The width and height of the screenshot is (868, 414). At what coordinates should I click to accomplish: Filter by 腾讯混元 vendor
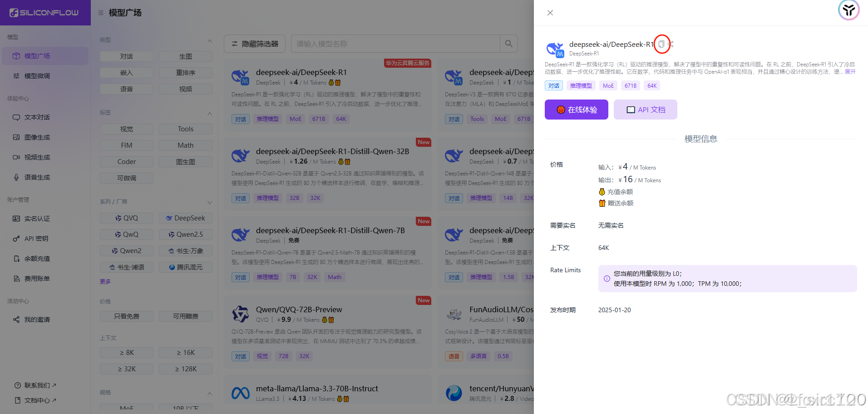[186, 267]
